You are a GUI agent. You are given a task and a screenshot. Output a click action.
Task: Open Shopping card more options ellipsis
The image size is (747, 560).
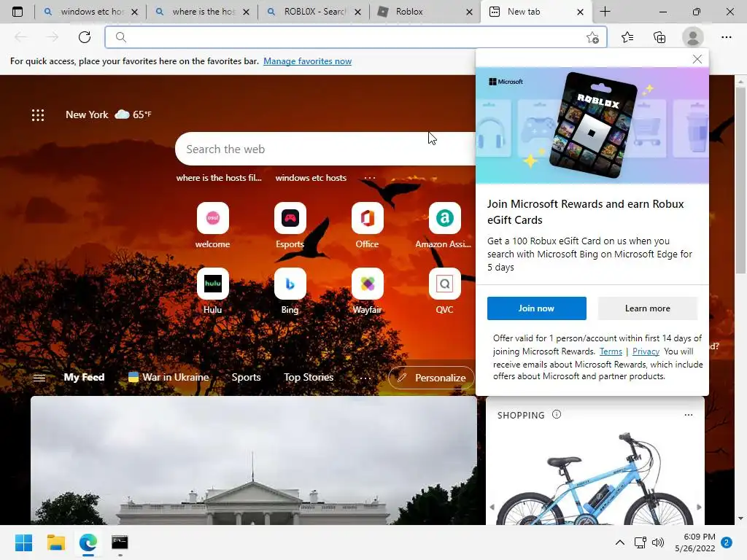point(689,415)
